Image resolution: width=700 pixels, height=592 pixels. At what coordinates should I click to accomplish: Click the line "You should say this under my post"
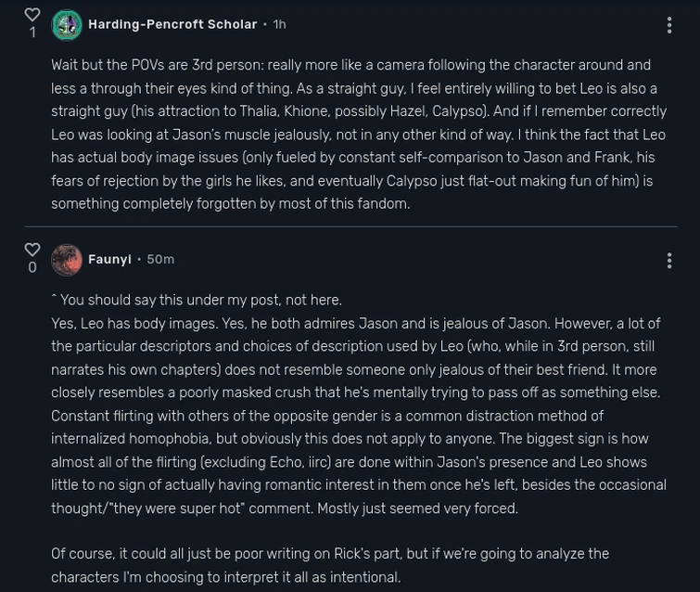[197, 300]
